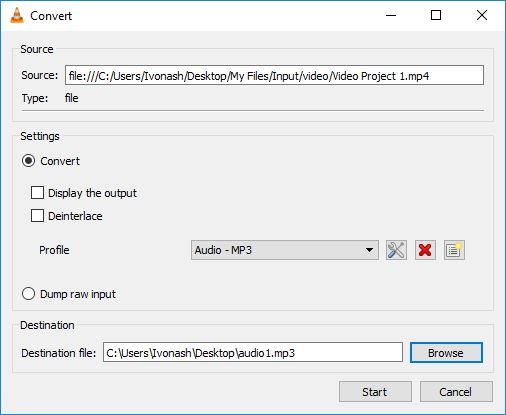This screenshot has width=506, height=415.
Task: Choose Dump raw input option
Action: (x=28, y=294)
